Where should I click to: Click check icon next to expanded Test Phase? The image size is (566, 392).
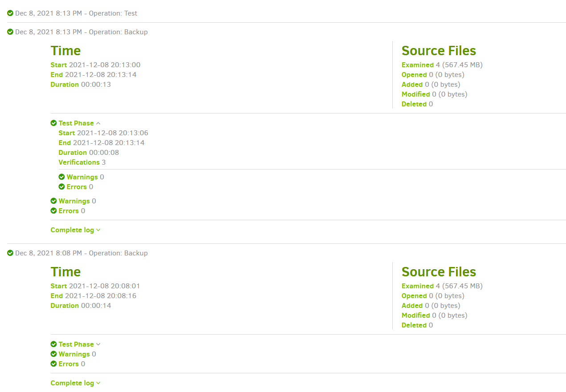(x=53, y=123)
